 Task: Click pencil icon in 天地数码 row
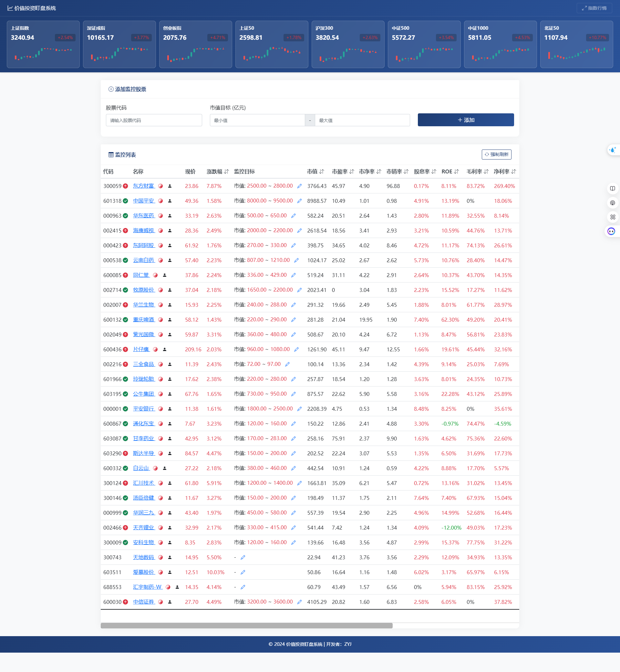pos(243,557)
